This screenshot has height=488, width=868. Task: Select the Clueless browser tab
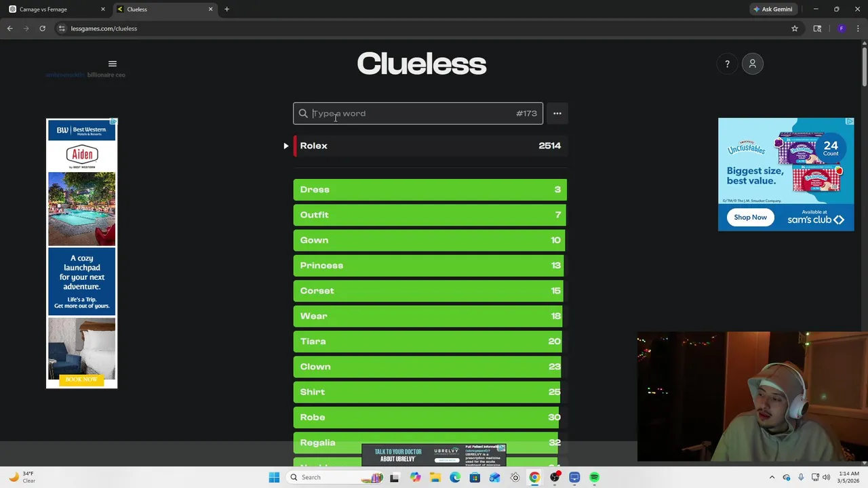point(165,9)
